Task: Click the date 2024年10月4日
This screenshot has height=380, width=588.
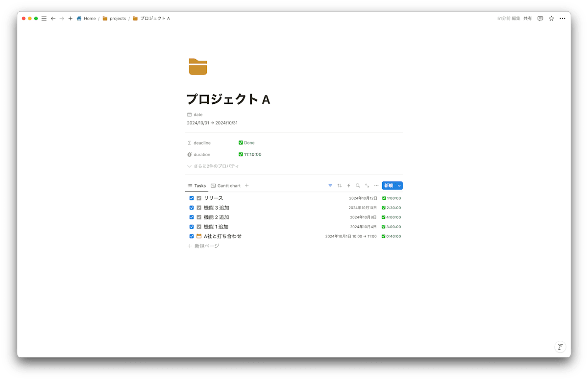Action: point(364,227)
